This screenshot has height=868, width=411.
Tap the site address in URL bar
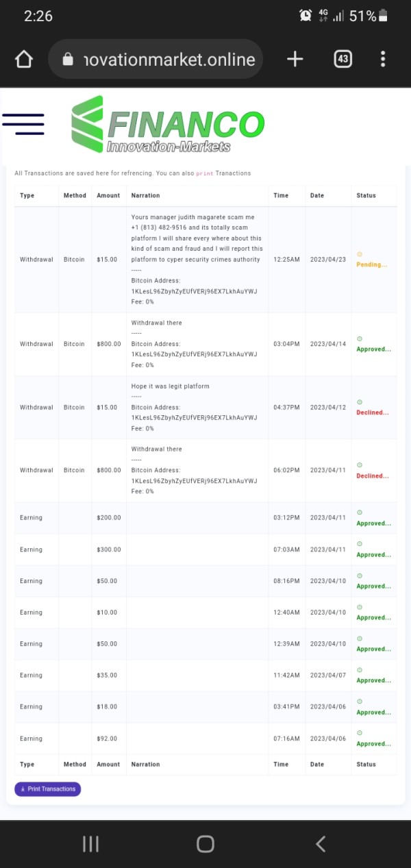pyautogui.click(x=169, y=60)
